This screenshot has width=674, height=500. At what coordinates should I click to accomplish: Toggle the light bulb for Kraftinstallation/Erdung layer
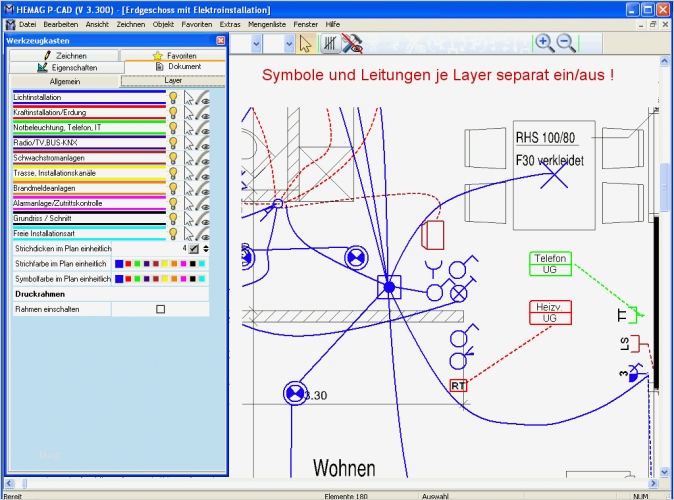tap(173, 113)
